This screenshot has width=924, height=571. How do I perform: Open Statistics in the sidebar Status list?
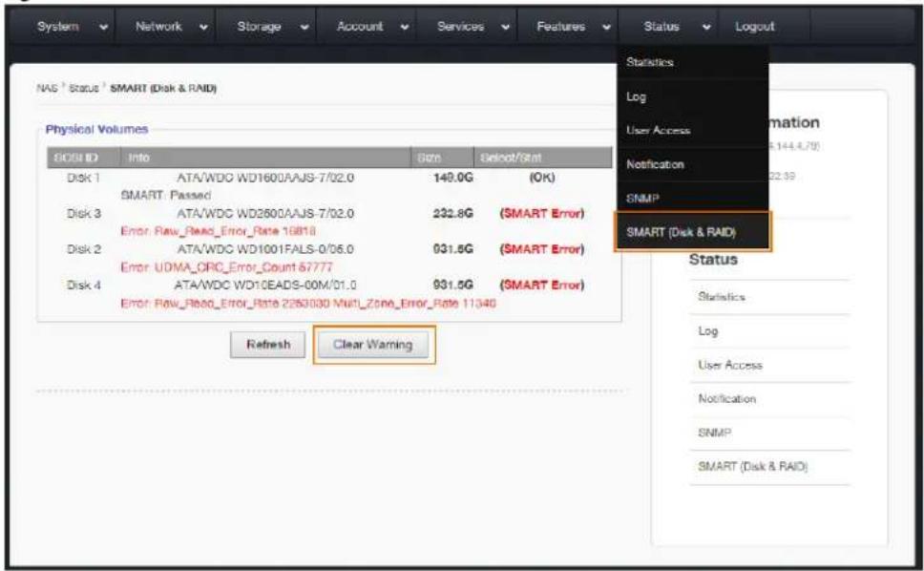click(x=722, y=297)
